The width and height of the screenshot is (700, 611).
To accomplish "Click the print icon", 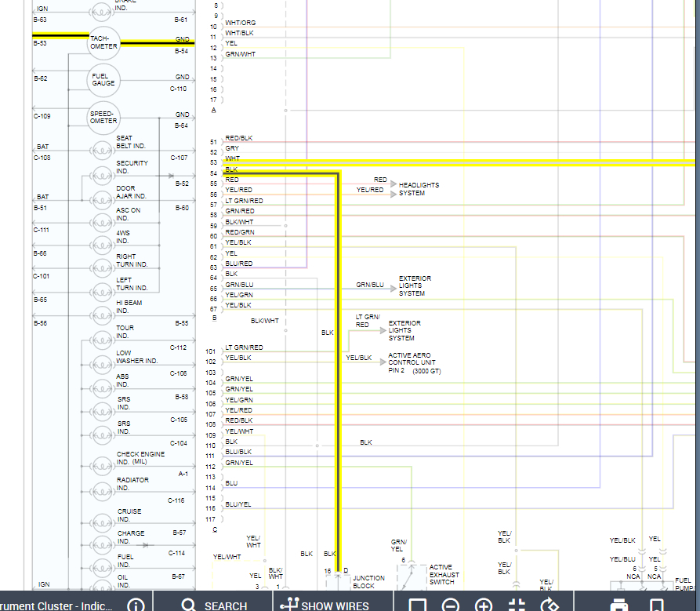I will point(618,606).
